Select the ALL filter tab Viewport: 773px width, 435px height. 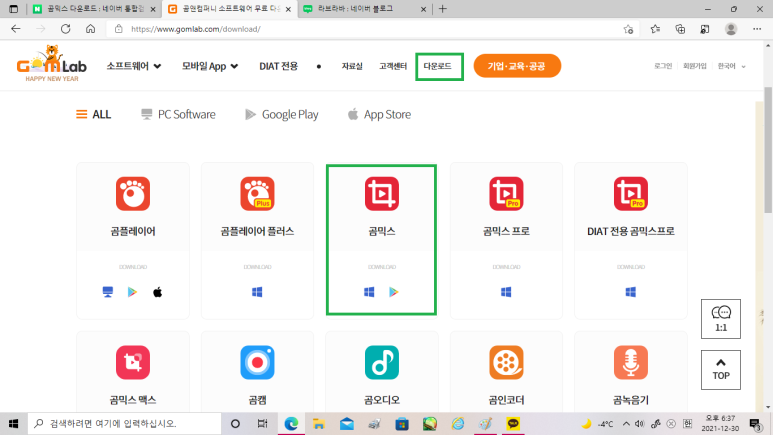(x=93, y=114)
